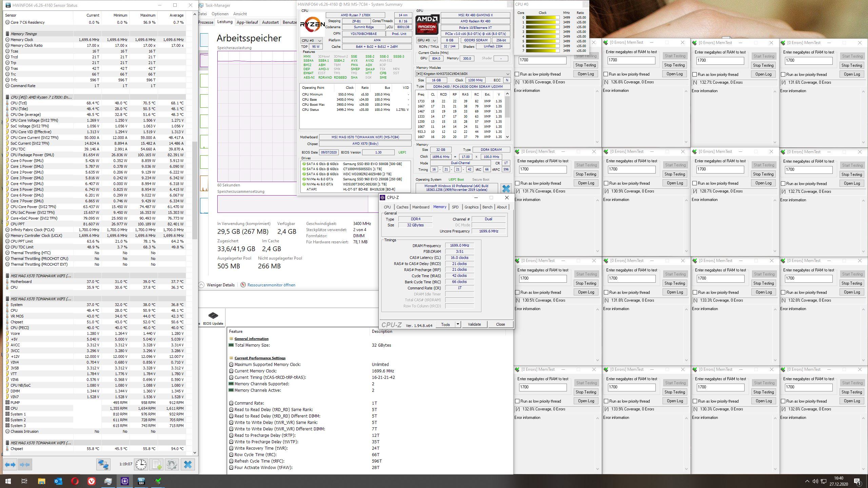Enable low priority thread in MemTest with 131.6% coverage
Image resolution: width=868 pixels, height=488 pixels.
coord(783,75)
